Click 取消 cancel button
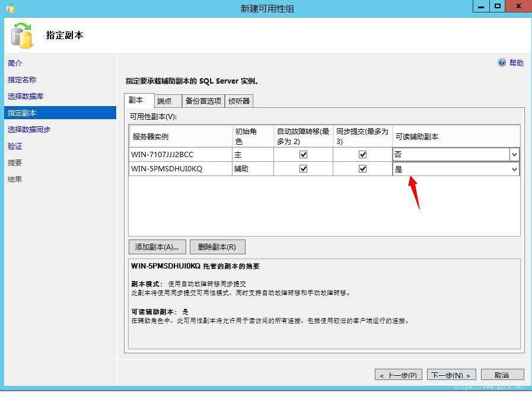 point(502,375)
